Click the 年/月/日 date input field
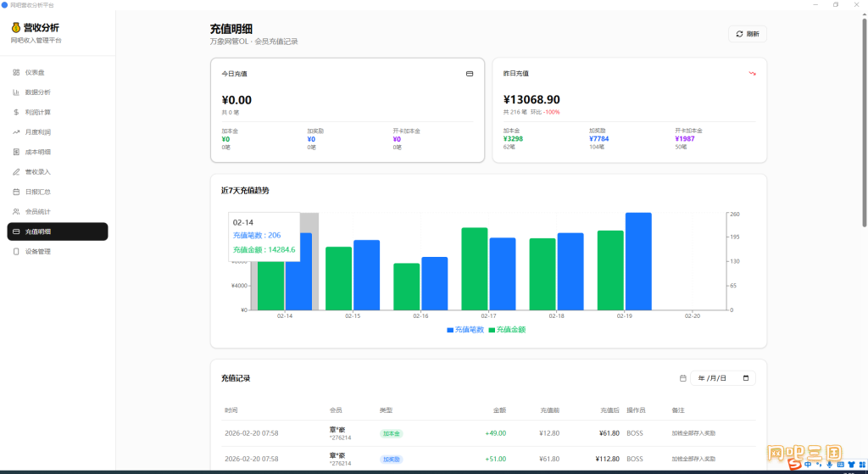868x474 pixels. tap(723, 378)
